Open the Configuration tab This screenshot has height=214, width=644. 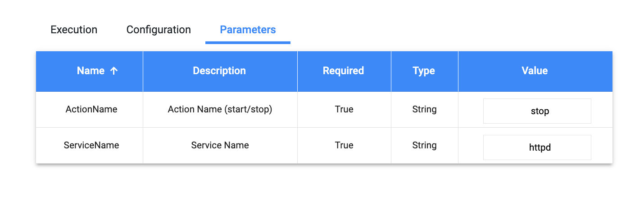point(159,30)
